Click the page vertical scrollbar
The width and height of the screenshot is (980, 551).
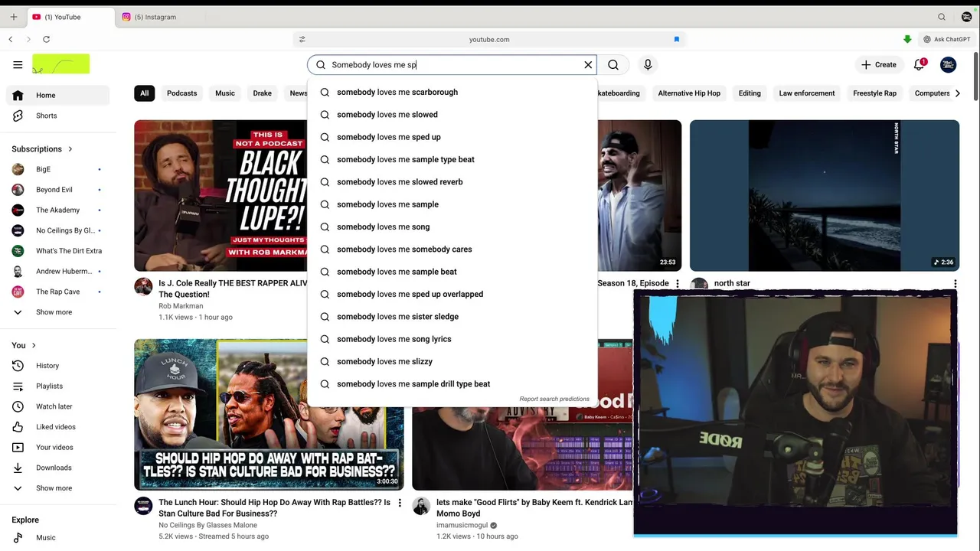tap(975, 77)
